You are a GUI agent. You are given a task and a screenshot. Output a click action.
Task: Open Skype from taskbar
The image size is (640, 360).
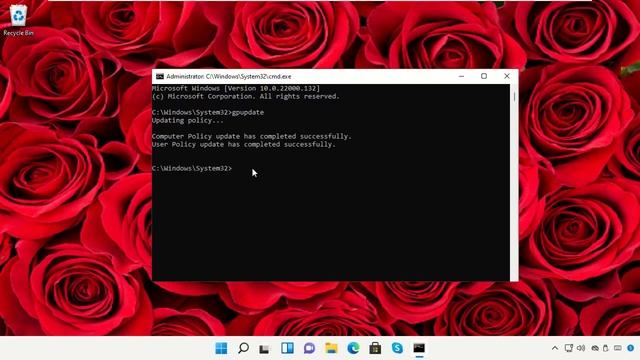pyautogui.click(x=397, y=348)
